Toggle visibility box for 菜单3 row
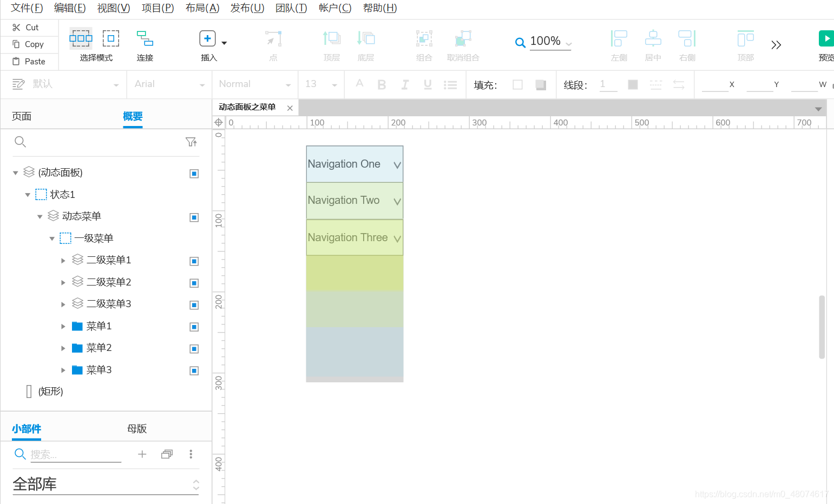The width and height of the screenshot is (834, 504). click(194, 370)
